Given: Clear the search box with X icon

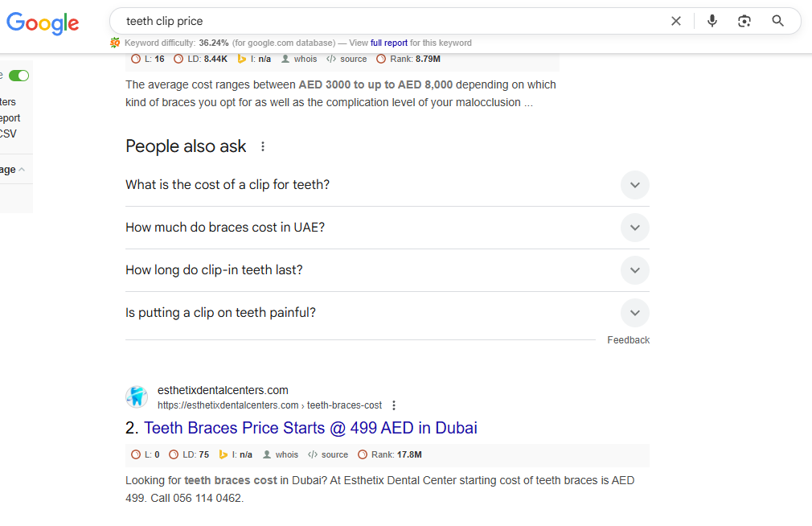Looking at the screenshot, I should pos(676,21).
